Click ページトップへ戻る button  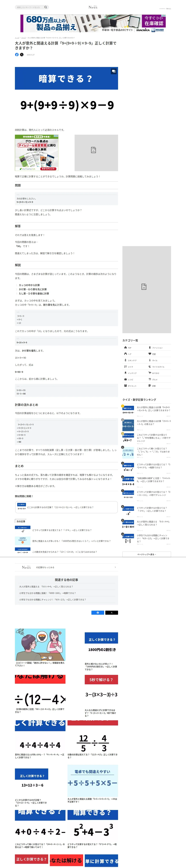tap(146, 554)
